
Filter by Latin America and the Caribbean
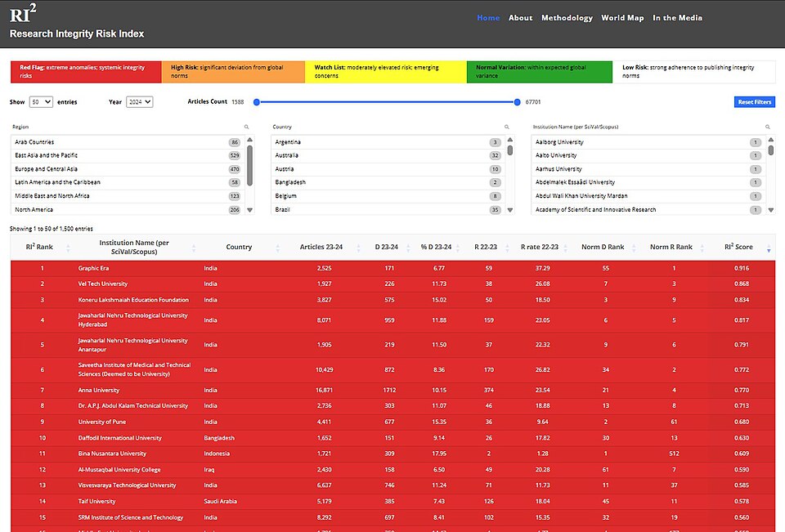128,183
